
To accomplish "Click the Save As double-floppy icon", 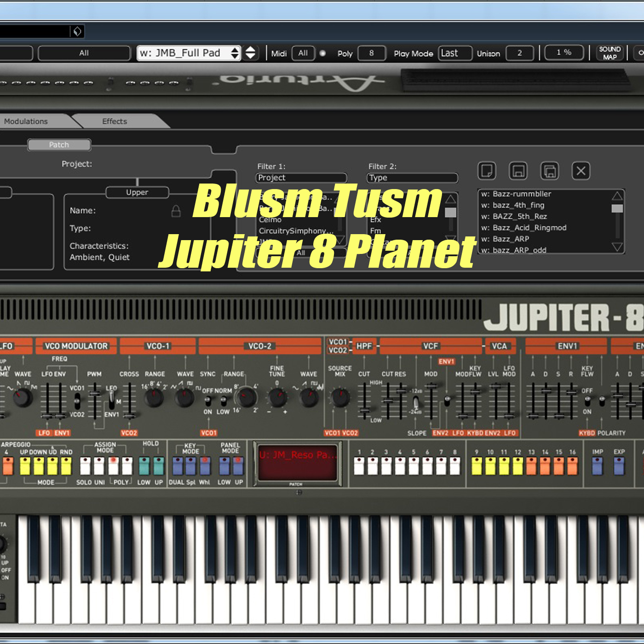I will coord(549,171).
